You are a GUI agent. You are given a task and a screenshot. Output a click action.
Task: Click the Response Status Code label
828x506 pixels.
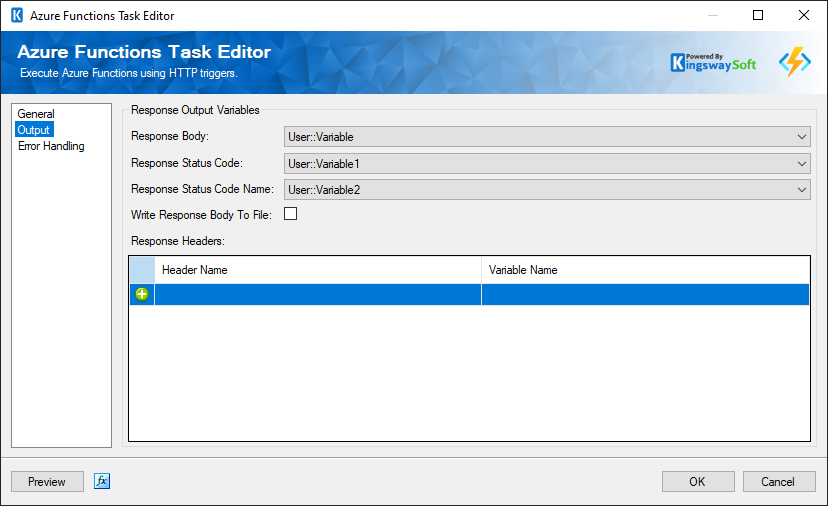point(187,163)
